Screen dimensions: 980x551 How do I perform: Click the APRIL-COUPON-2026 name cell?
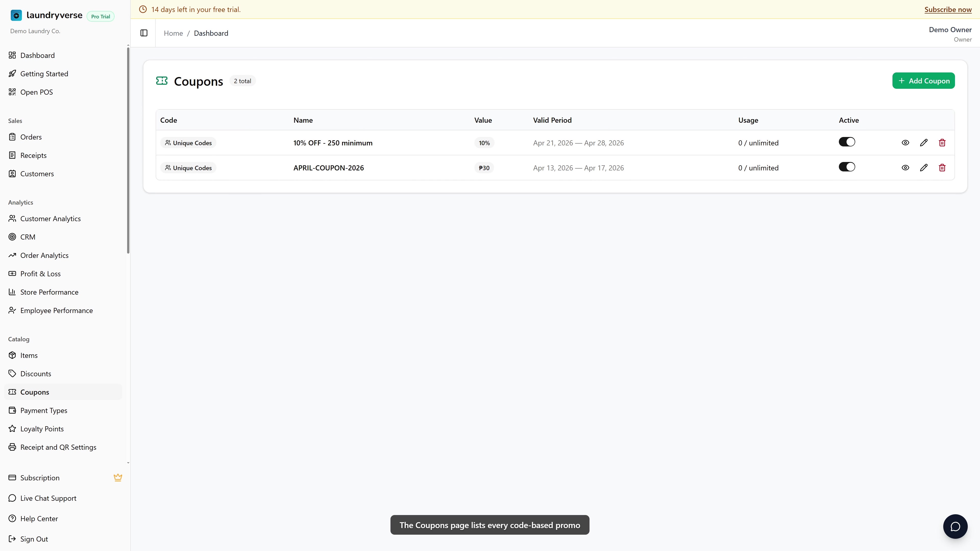[328, 168]
